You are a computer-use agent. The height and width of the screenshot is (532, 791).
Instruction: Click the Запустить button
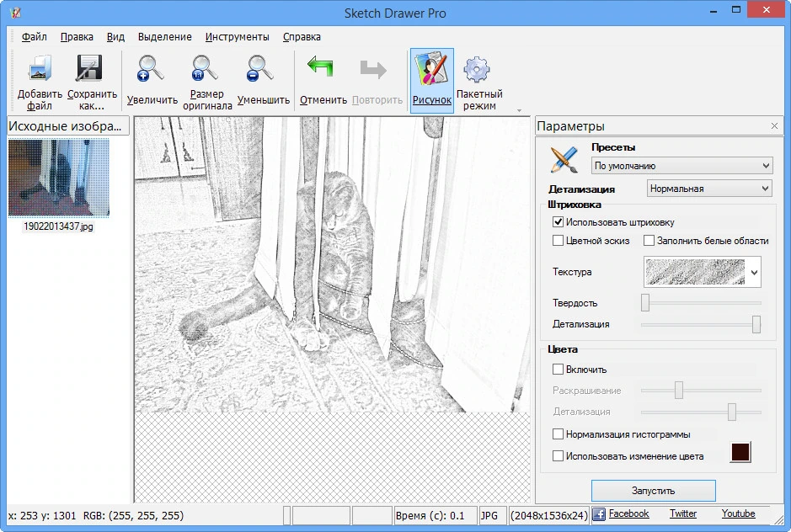tap(654, 491)
